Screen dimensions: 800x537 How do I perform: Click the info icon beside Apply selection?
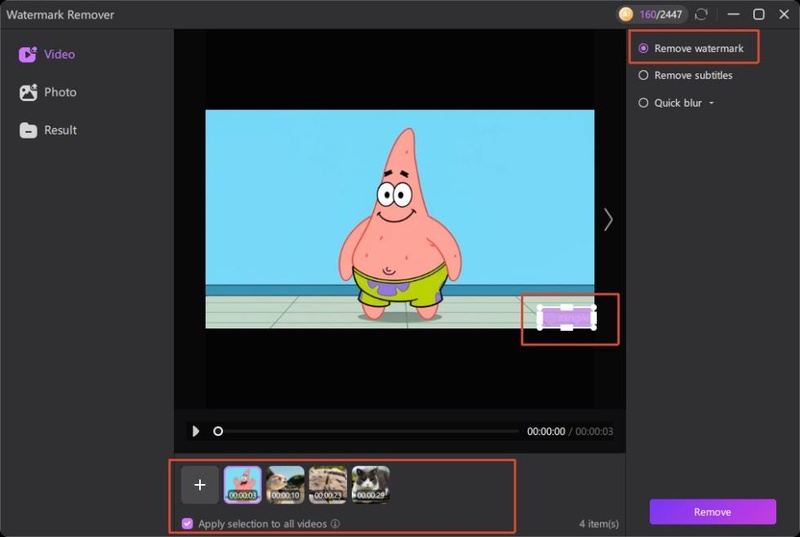[335, 524]
